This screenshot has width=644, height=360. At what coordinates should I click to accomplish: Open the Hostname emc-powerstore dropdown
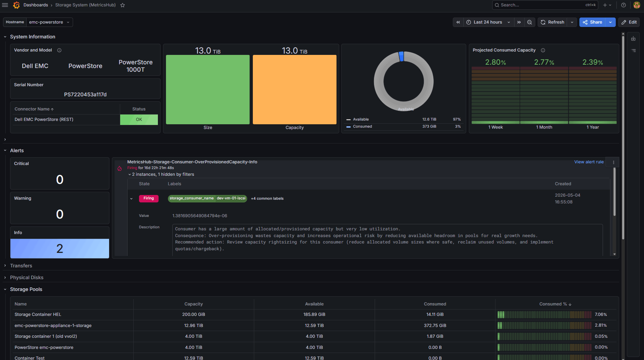[x=49, y=22]
